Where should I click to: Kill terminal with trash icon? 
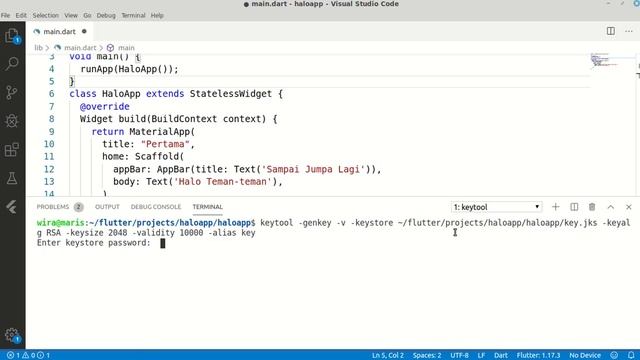point(592,207)
